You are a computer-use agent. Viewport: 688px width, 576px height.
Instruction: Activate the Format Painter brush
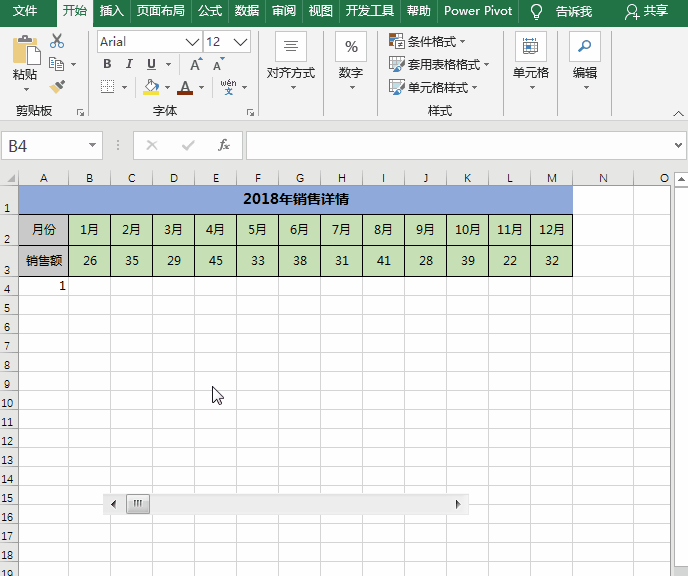tap(57, 86)
